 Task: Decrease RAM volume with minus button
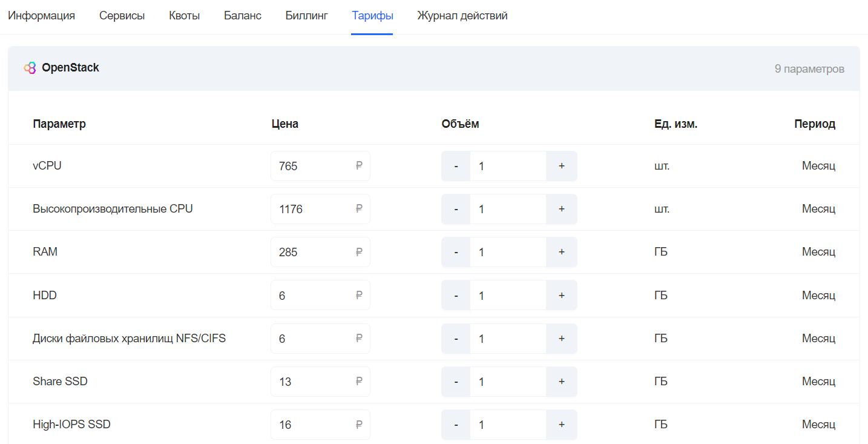(x=456, y=252)
